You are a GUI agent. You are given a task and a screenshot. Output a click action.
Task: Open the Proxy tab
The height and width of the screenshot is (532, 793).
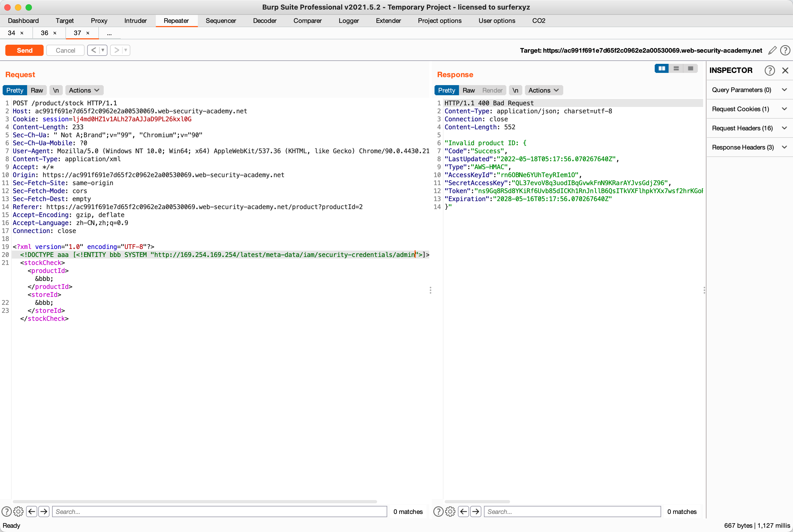(x=99, y=21)
